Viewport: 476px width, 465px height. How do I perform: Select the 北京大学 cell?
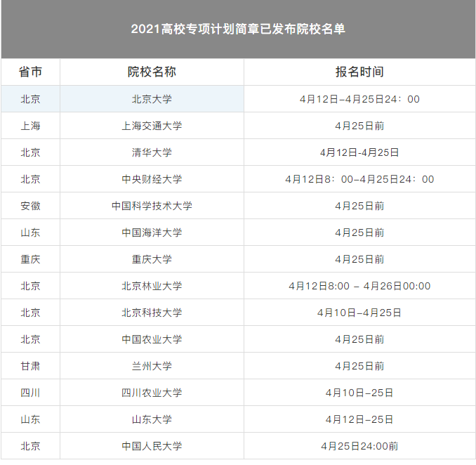point(152,99)
